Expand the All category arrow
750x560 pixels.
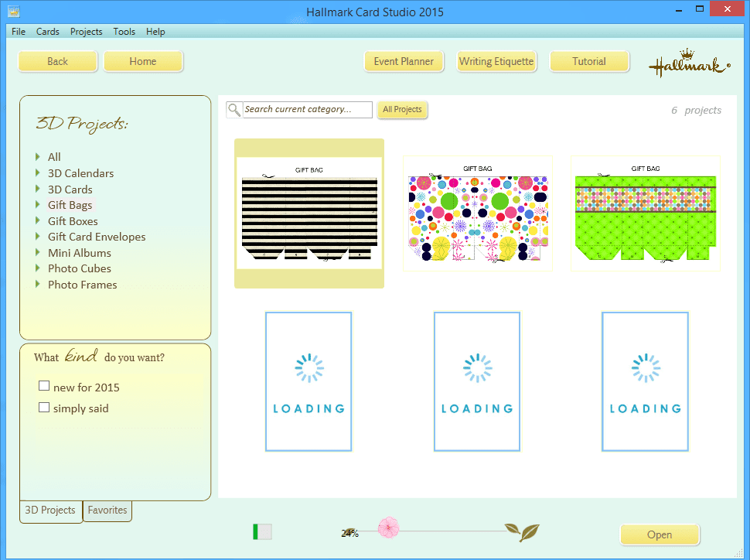pyautogui.click(x=38, y=156)
